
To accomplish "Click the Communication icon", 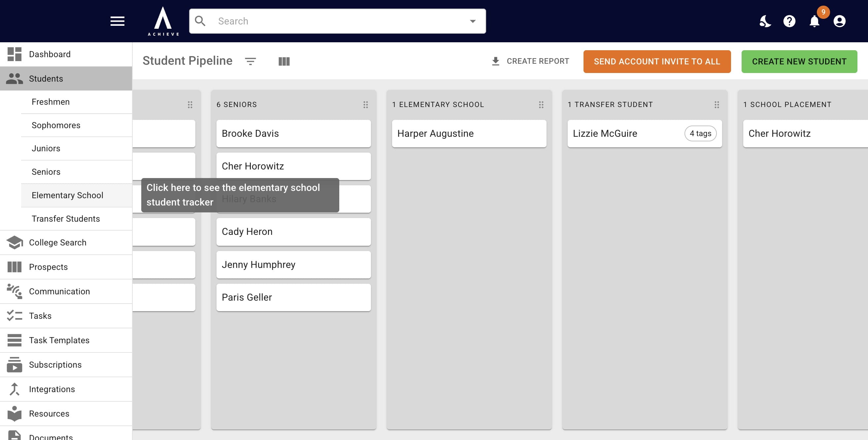I will click(14, 291).
